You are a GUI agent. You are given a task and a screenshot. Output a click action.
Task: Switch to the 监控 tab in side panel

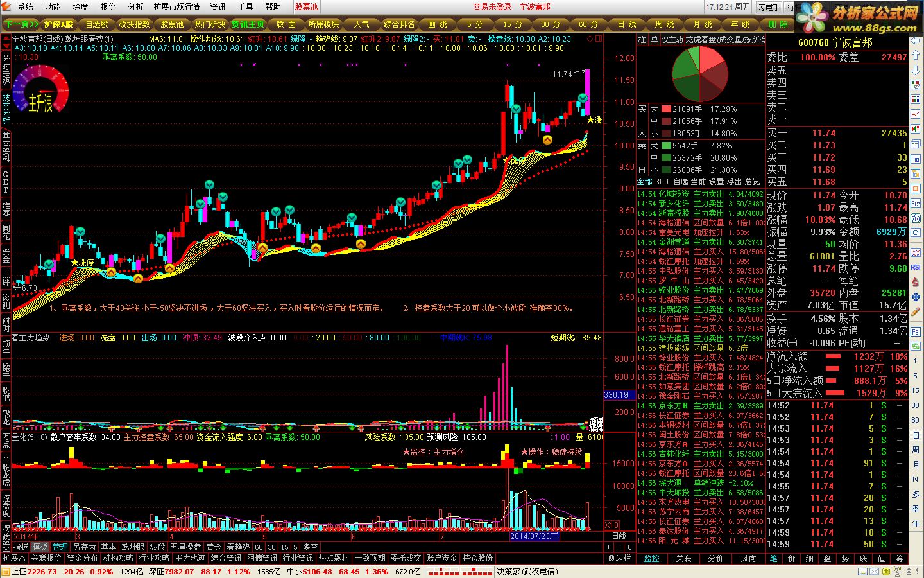tap(651, 559)
